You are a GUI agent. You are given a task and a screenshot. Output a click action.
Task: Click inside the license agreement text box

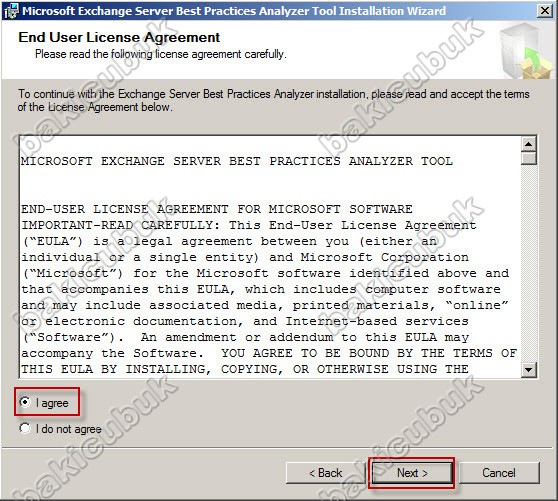click(x=270, y=257)
